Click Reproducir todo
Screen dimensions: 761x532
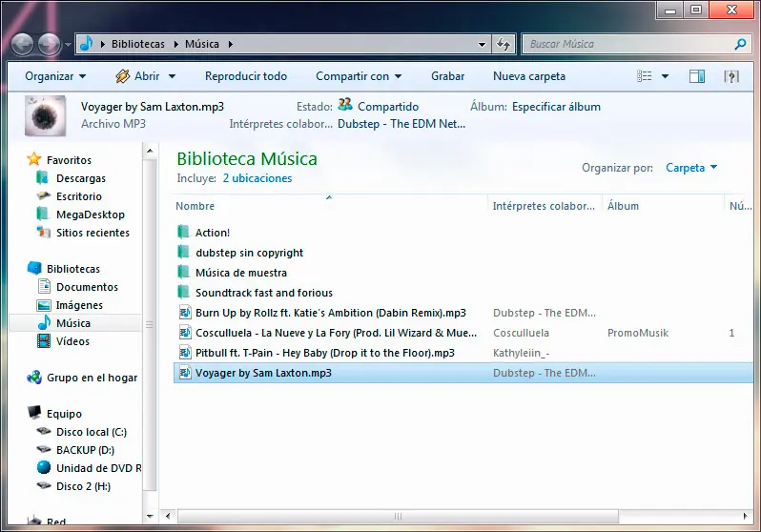[x=246, y=76]
